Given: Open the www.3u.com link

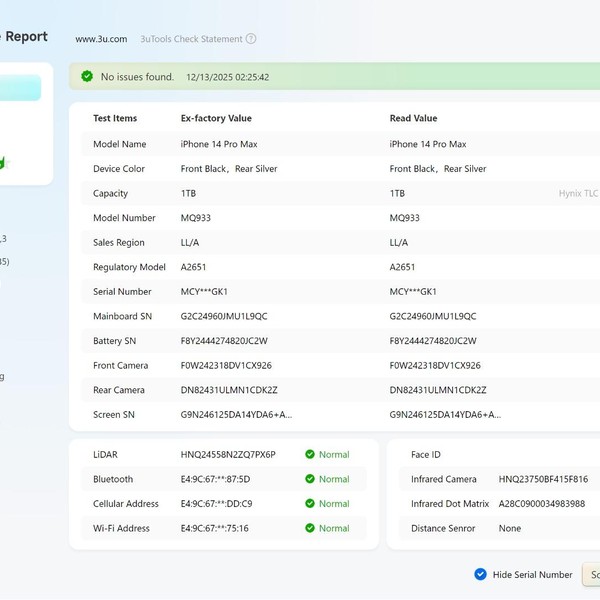Looking at the screenshot, I should pos(101,39).
